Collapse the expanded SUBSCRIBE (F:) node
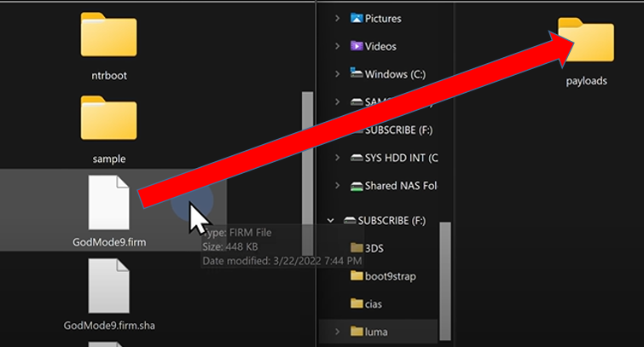The height and width of the screenshot is (347, 644). 330,221
